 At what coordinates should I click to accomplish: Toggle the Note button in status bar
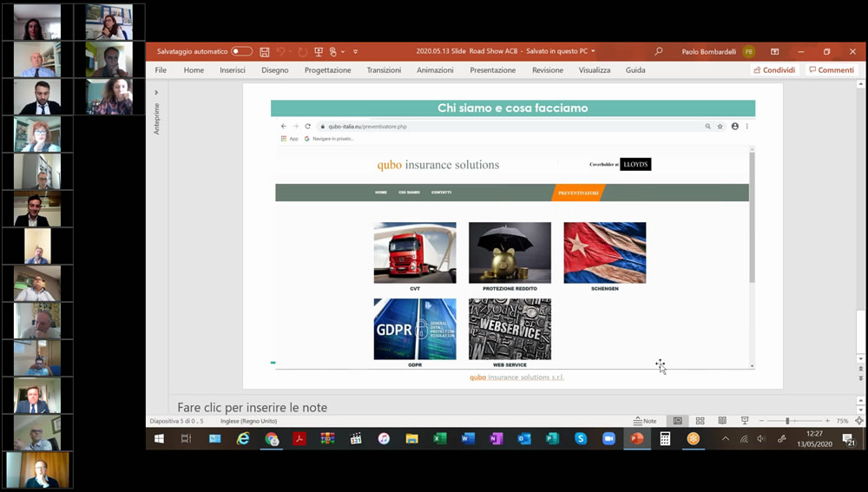pos(645,421)
